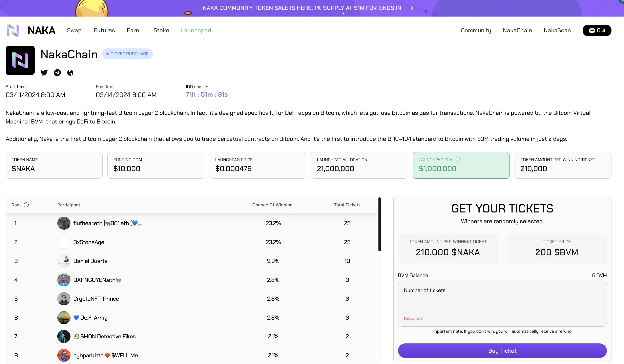Visit the NakaScan link

(x=557, y=30)
